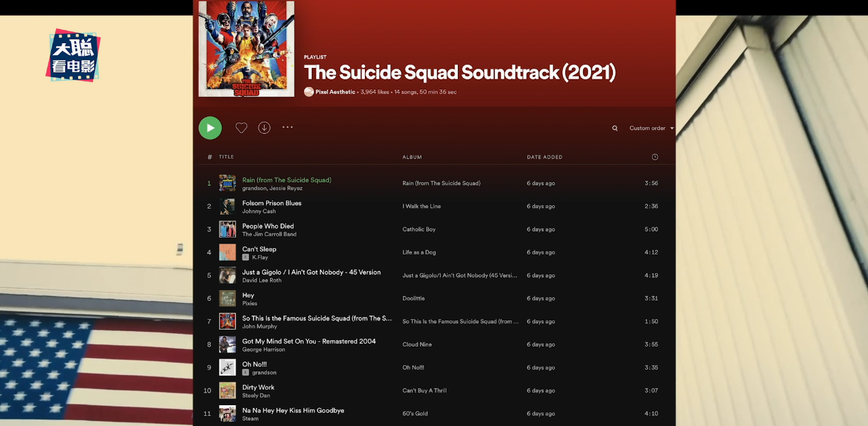
Task: Click the album art for Dirty Work
Action: pos(227,390)
